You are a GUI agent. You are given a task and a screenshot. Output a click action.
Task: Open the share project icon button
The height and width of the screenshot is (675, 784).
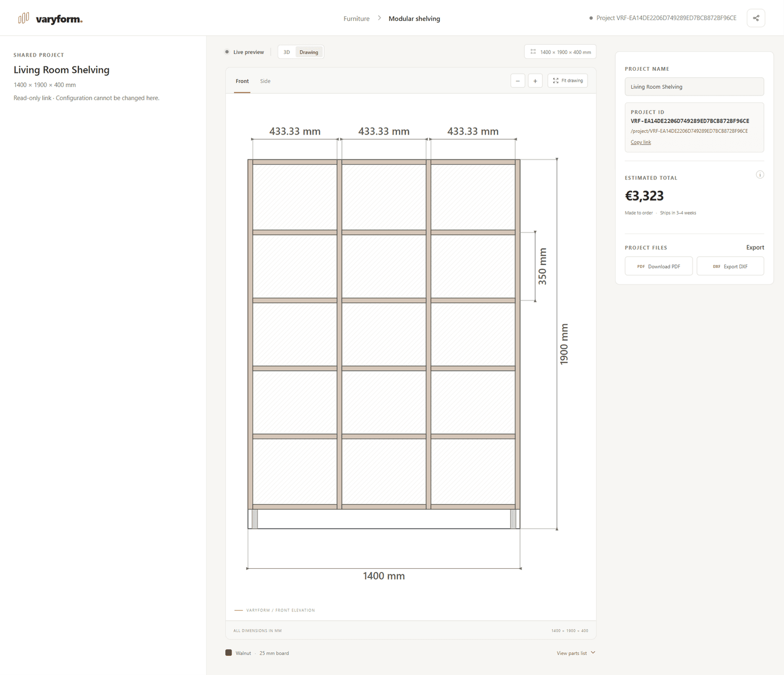[x=756, y=18]
